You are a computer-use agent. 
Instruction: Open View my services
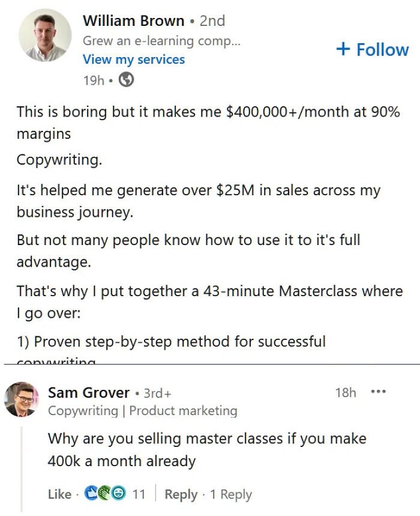pyautogui.click(x=134, y=59)
